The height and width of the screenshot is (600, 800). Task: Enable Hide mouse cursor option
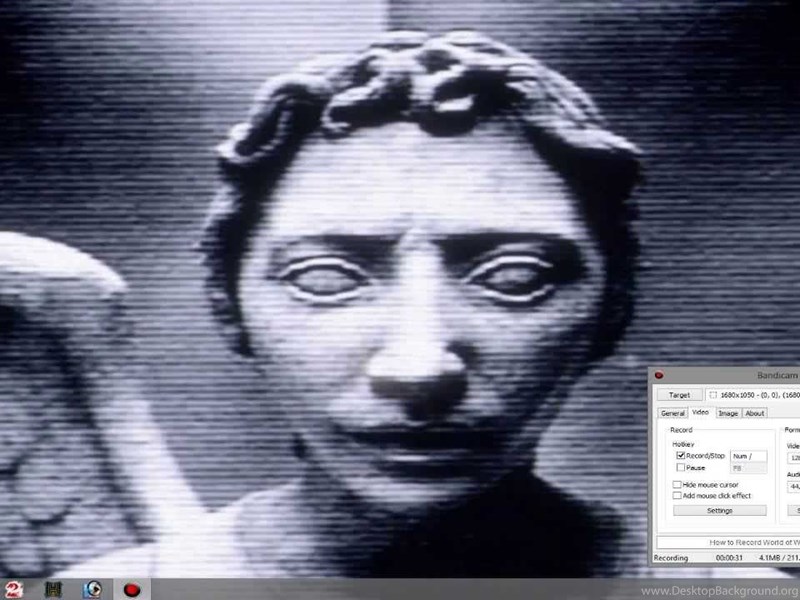click(x=677, y=485)
